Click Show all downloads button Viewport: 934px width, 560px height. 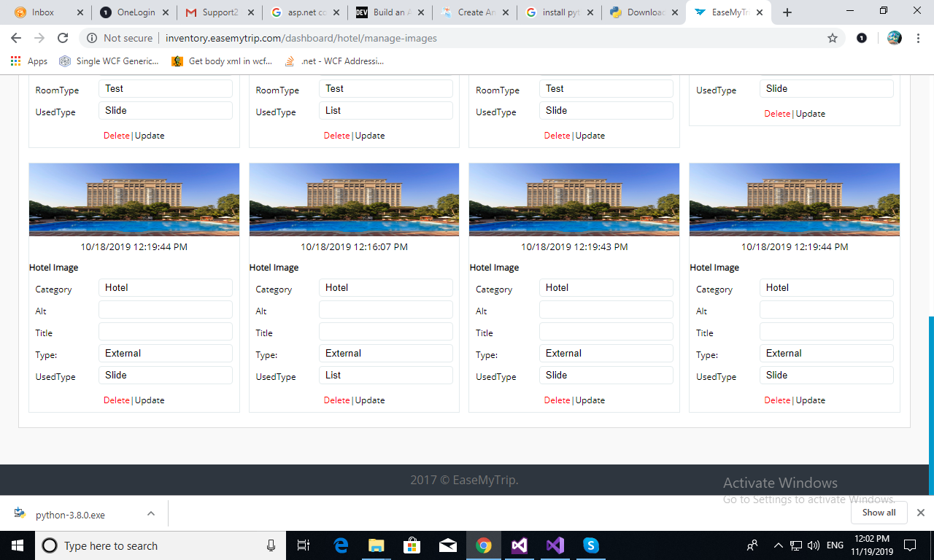point(879,513)
